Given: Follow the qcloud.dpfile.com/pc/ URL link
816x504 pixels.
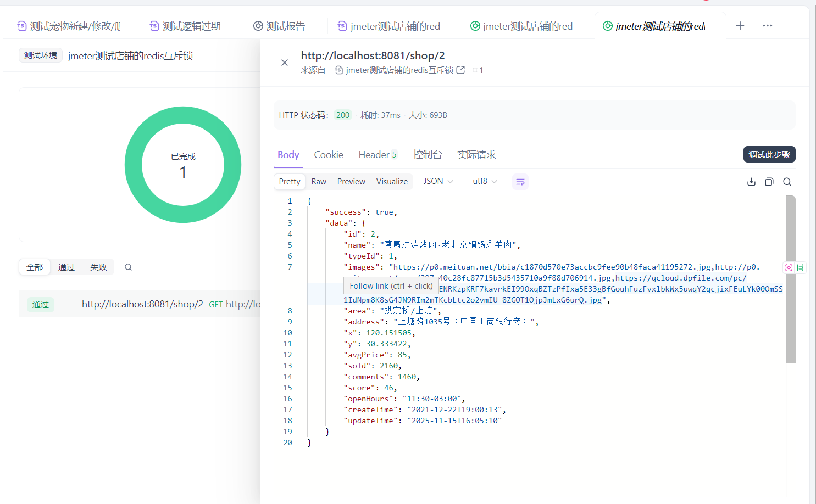Looking at the screenshot, I should tap(681, 278).
